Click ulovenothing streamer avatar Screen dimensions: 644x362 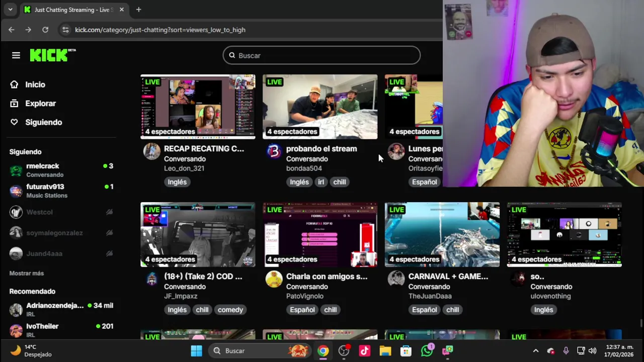(x=518, y=279)
